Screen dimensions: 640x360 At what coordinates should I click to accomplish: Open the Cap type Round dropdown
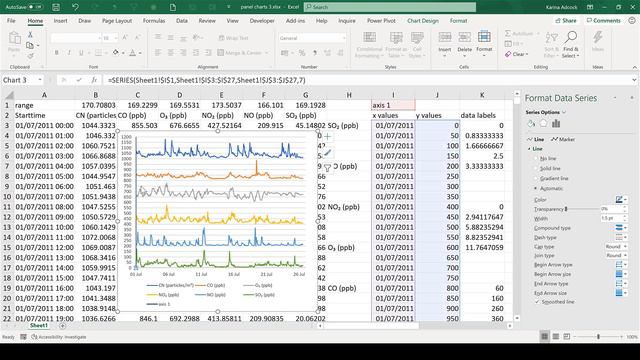616,247
